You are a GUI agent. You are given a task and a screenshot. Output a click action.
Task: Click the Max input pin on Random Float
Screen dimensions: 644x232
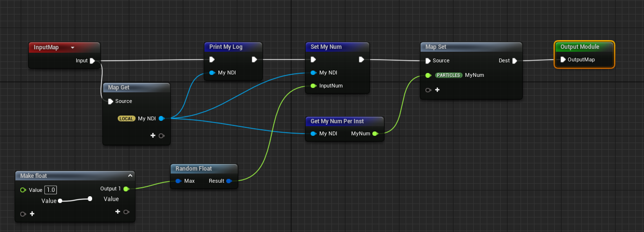[178, 181]
